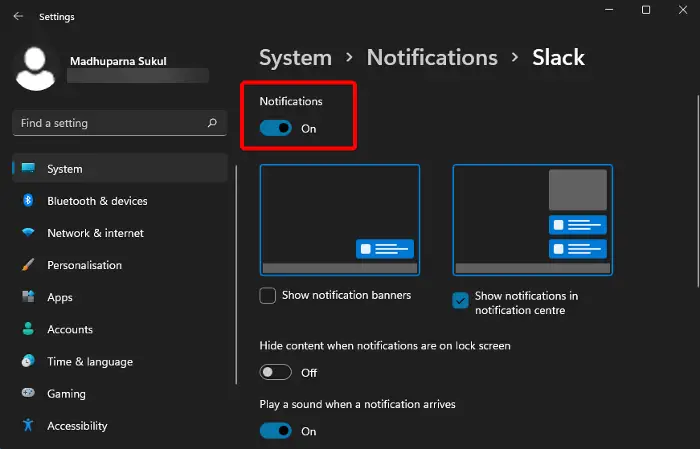
Task: Open Network & internet settings
Action: (96, 233)
